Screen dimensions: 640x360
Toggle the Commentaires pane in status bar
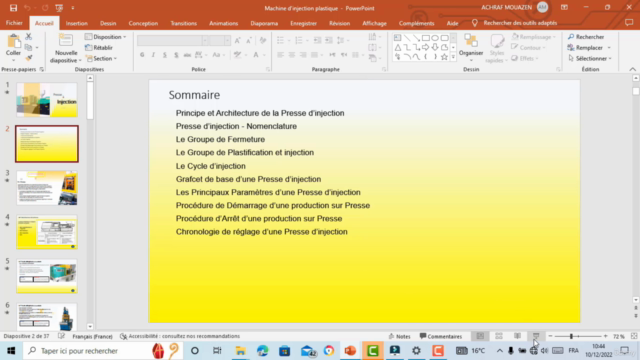[441, 336]
